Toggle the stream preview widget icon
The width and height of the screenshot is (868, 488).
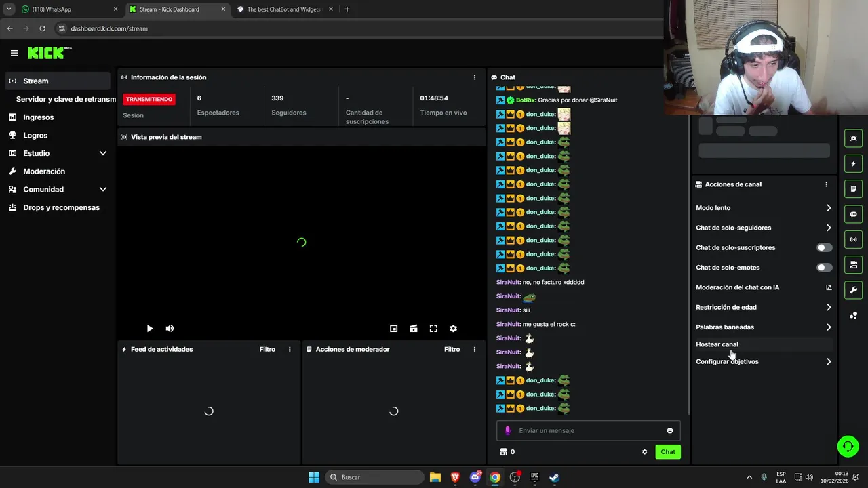[853, 138]
